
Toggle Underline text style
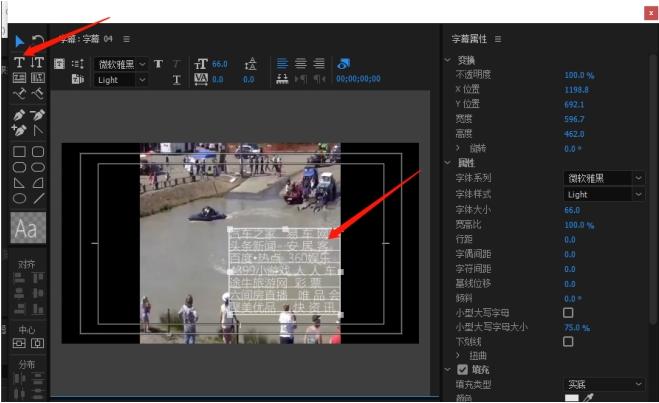coord(177,79)
